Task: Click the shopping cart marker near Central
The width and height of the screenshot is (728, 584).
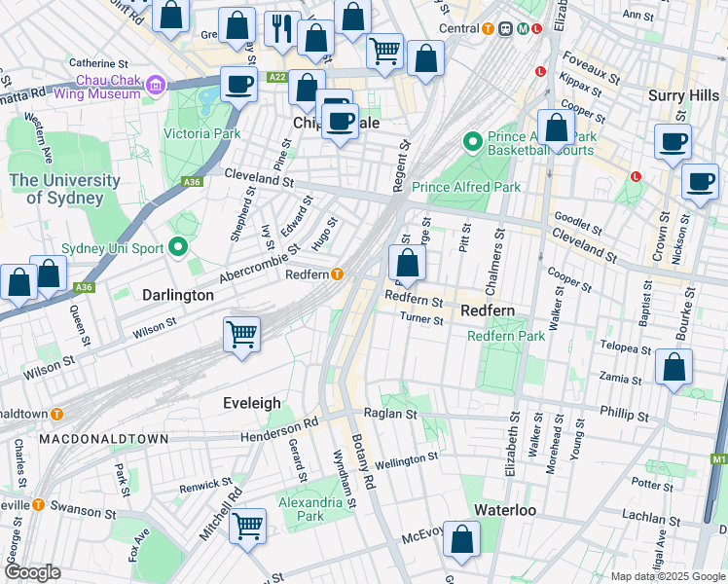Action: click(x=384, y=54)
